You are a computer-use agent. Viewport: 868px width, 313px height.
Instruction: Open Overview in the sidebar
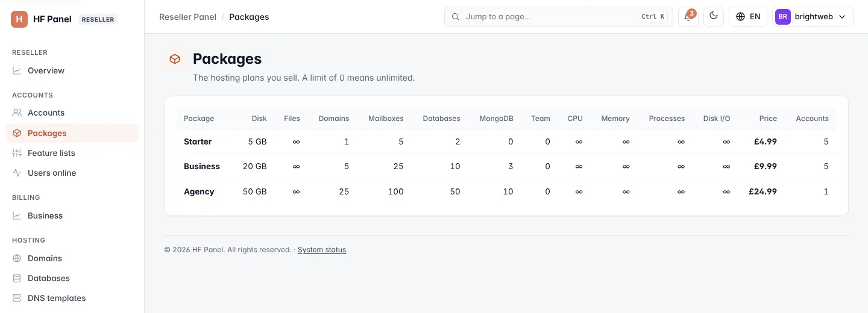pos(72,70)
